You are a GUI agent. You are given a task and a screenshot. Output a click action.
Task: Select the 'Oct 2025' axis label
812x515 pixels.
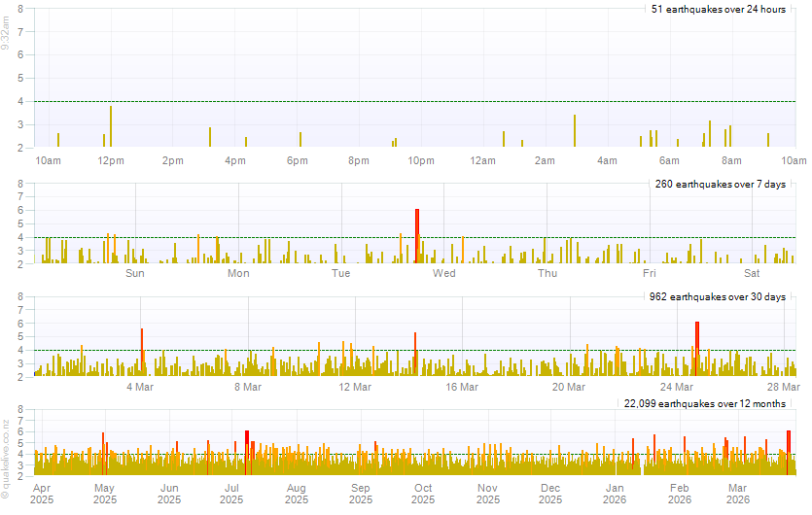[423, 494]
